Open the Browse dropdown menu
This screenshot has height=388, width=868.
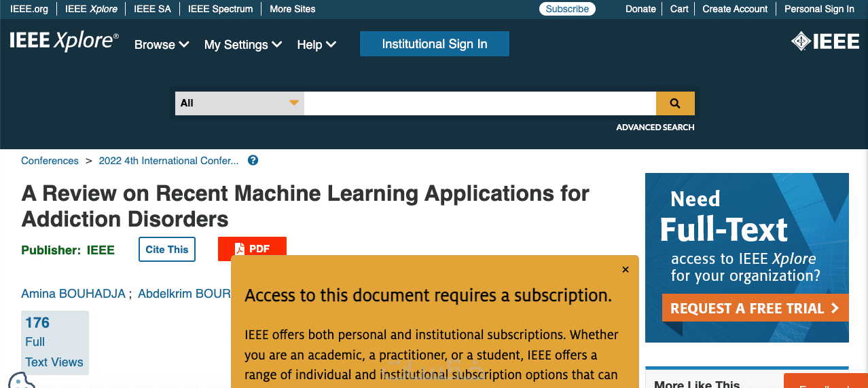(x=162, y=45)
